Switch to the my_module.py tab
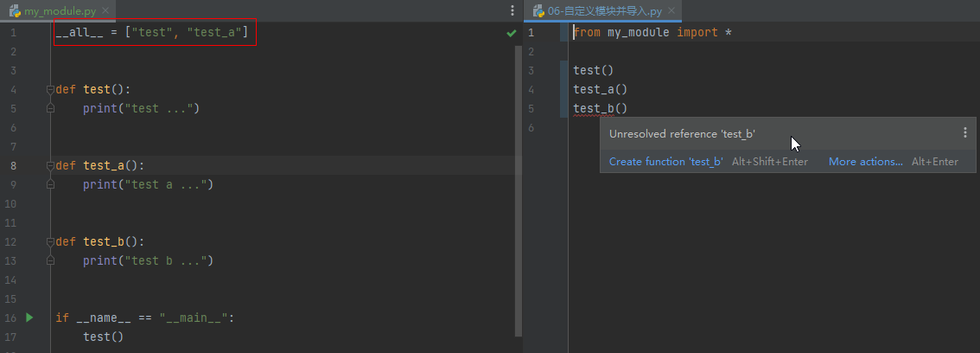 point(56,12)
